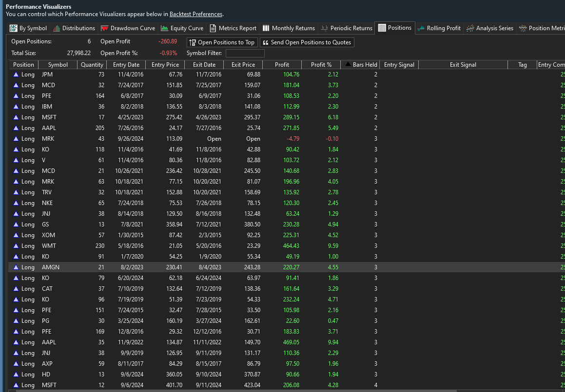Click the long arrow icon on JPM row

click(16, 75)
